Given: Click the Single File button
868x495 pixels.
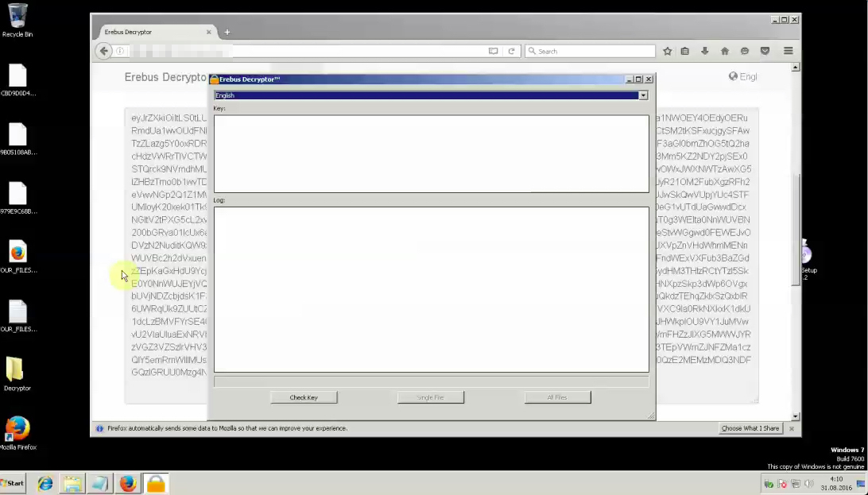Looking at the screenshot, I should 430,397.
